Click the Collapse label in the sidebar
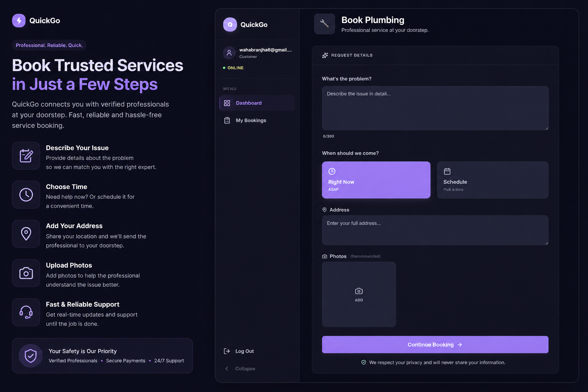Screen dimensions: 588x392 (245, 369)
